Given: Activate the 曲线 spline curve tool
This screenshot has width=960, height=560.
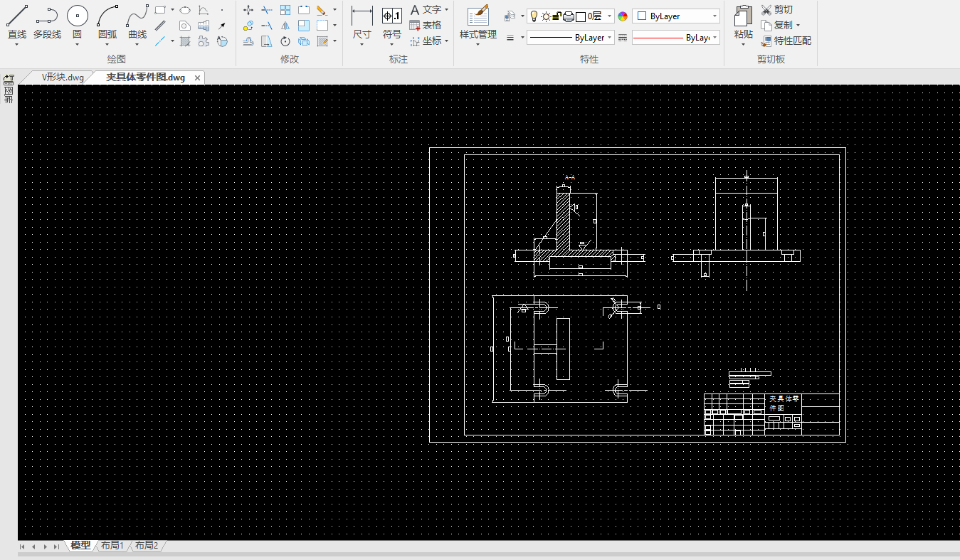Looking at the screenshot, I should (137, 23).
